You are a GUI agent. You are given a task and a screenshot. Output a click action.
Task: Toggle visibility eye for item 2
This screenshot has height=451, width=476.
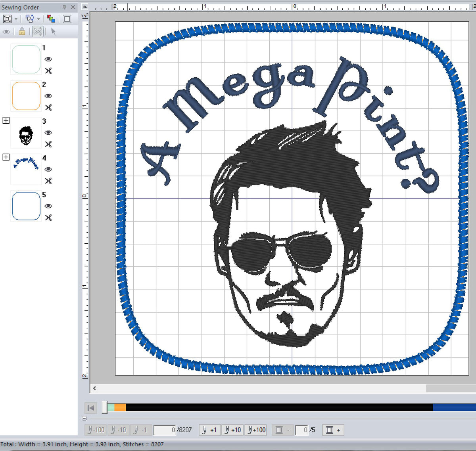[48, 96]
